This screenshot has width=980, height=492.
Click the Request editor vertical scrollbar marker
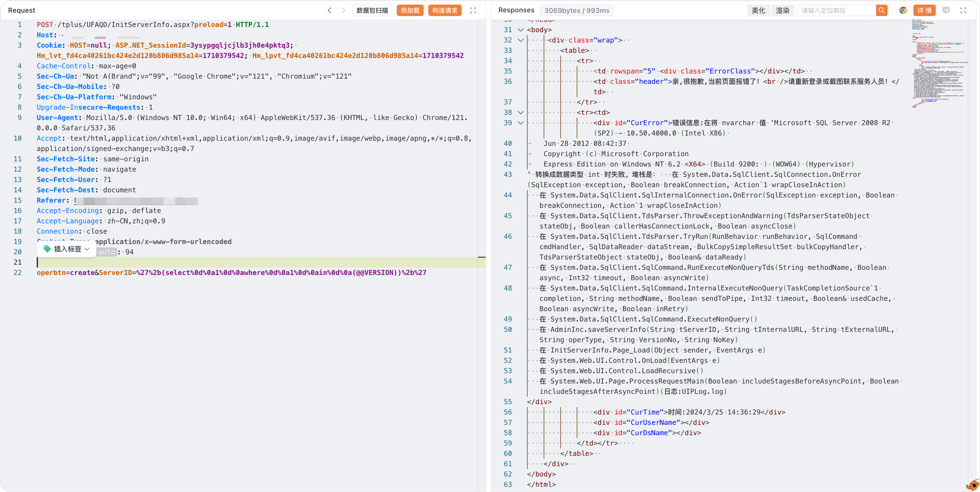tap(482, 257)
